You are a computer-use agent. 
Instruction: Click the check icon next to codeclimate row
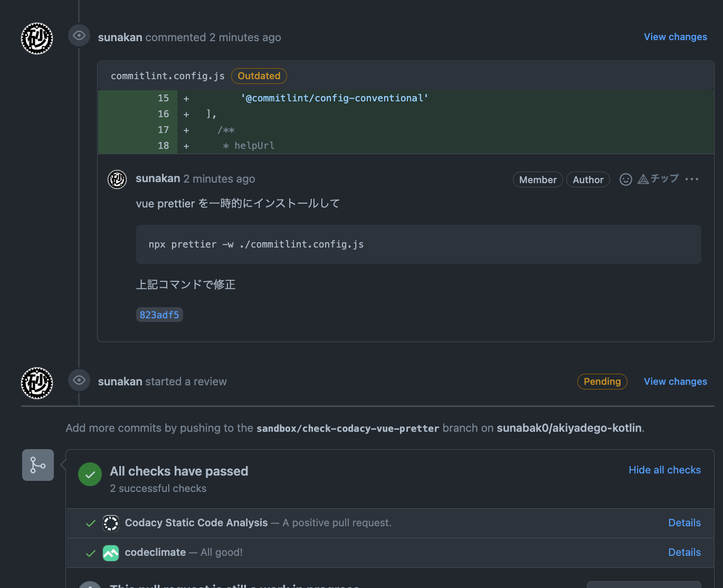(90, 553)
